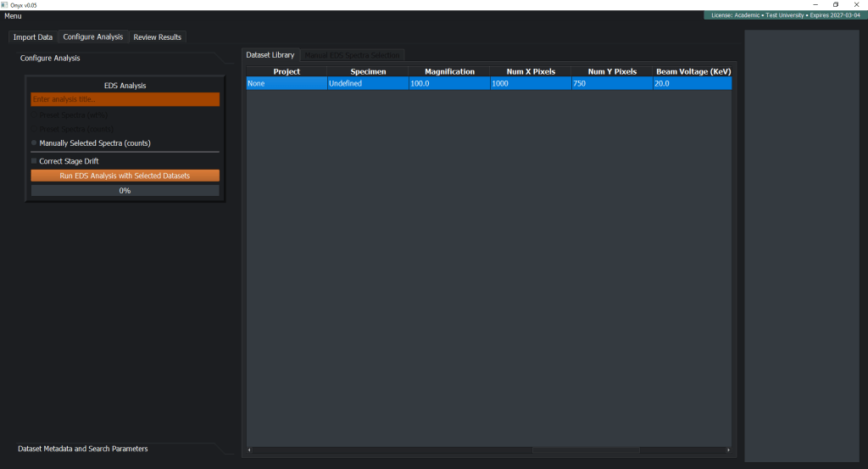Click the Num X Pixels value 1000
Image resolution: width=868 pixels, height=469 pixels.
531,84
